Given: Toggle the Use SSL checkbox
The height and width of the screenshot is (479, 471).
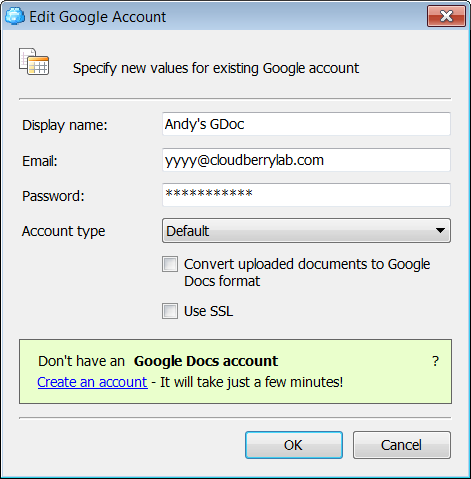Looking at the screenshot, I should click(x=170, y=311).
